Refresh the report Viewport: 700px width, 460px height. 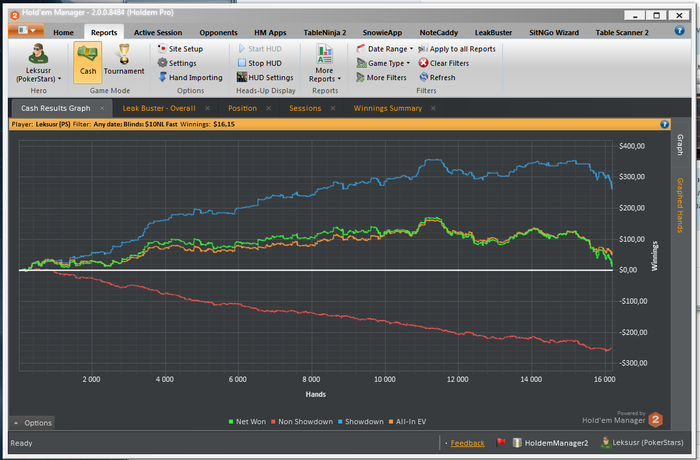(x=437, y=77)
